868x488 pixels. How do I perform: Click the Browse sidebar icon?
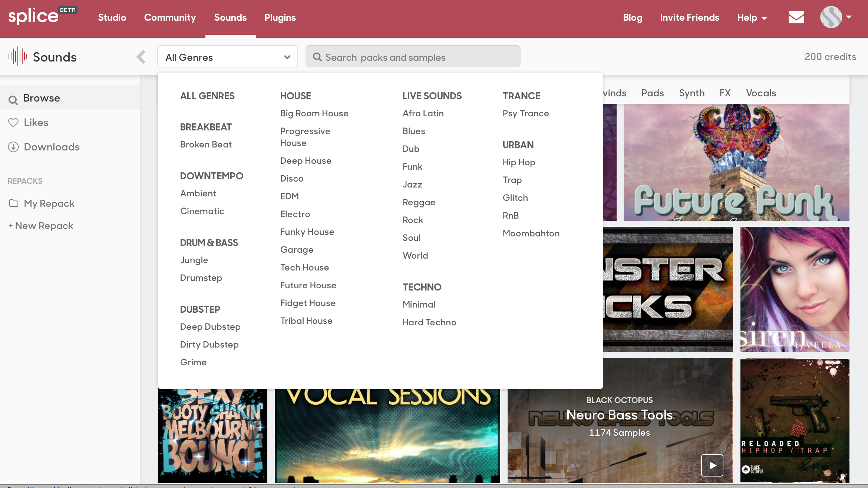click(13, 98)
